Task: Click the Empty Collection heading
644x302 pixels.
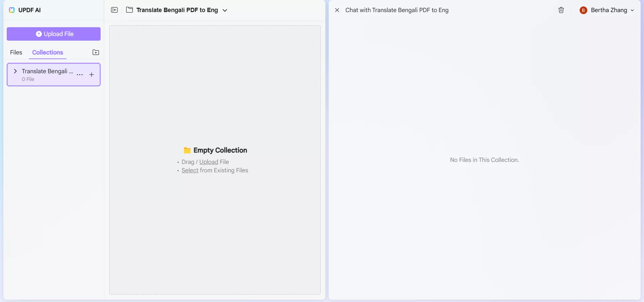Action: tap(220, 150)
